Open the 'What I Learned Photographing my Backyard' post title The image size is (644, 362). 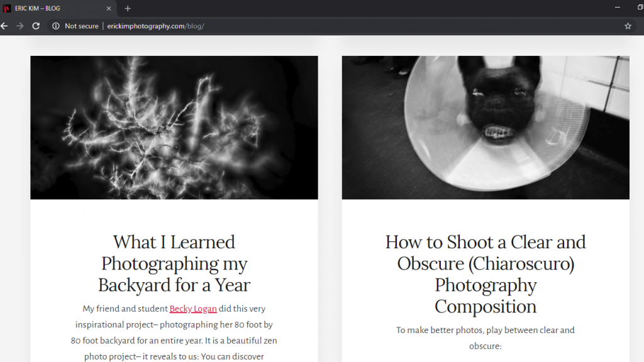(x=174, y=263)
